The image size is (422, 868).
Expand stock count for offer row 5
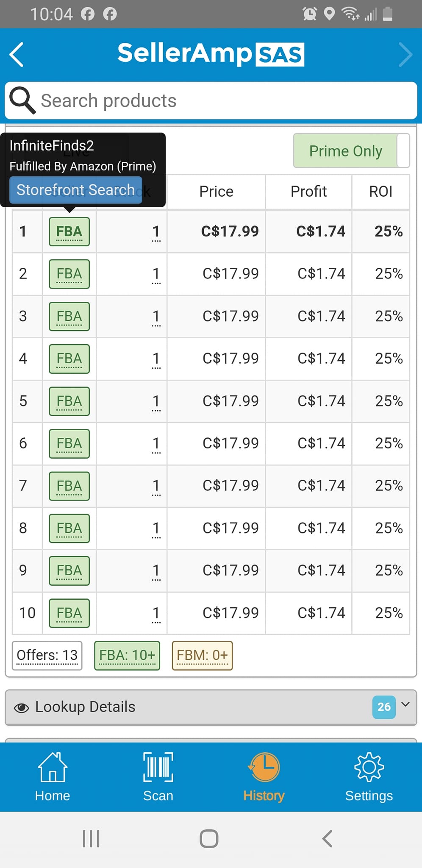pos(156,402)
